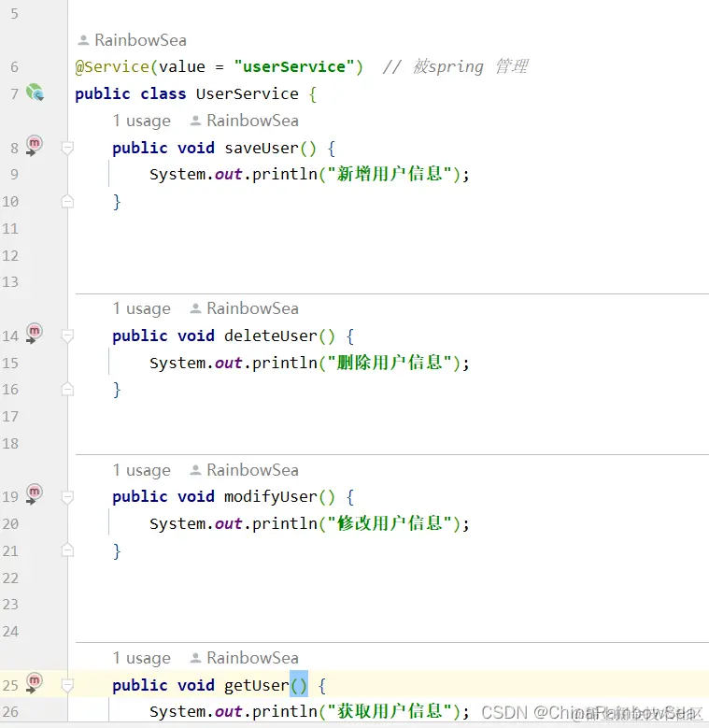
Task: Click line number 12 in the gutter
Action: [10, 256]
